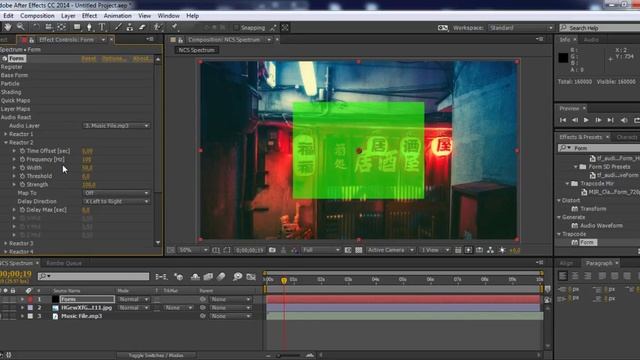Viewport: 640px width, 360px height.
Task: Select the Brush tool
Action: [118, 27]
